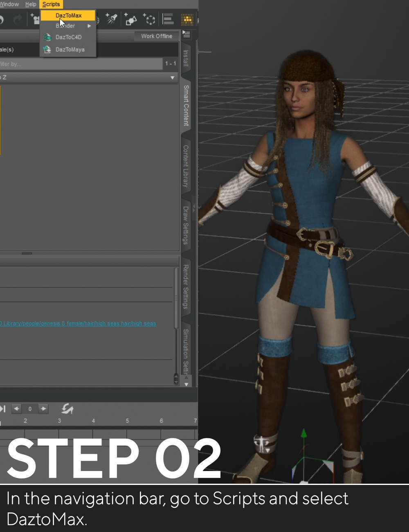Open the Blender submenu entry

click(x=68, y=26)
